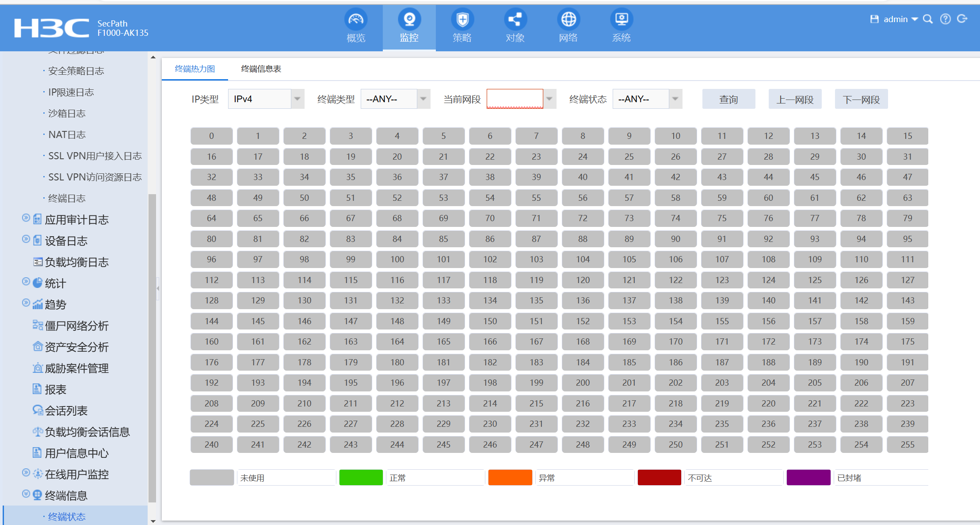Viewport: 980px width, 525px height.
Task: Collapse the 终端信息 tree node
Action: pyautogui.click(x=26, y=494)
